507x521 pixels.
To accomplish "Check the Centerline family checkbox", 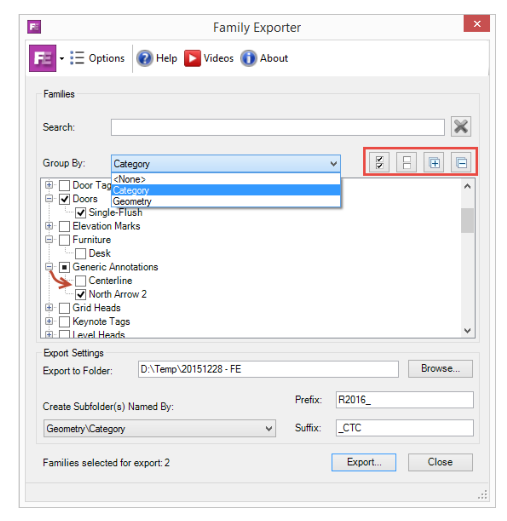I will 80,281.
